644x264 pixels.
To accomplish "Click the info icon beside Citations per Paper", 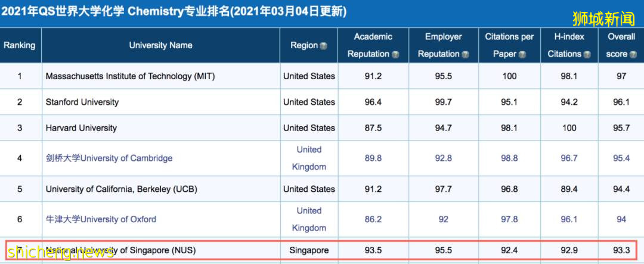I will coord(522,54).
